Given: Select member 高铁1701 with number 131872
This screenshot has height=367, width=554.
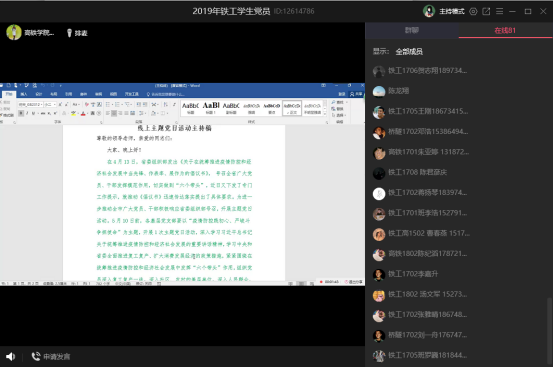Looking at the screenshot, I should (x=459, y=152).
